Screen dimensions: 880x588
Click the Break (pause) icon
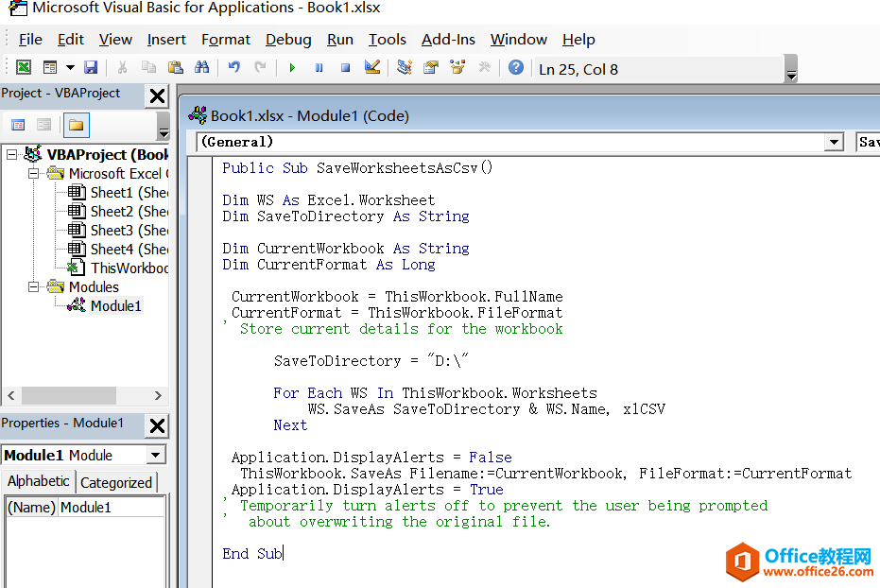pos(319,66)
